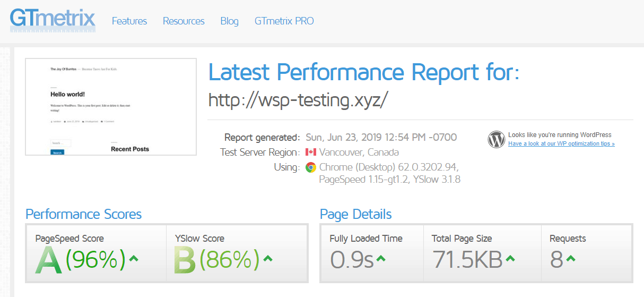Open the GTmetrix PRO page
Screen dimensions: 644x297
284,21
